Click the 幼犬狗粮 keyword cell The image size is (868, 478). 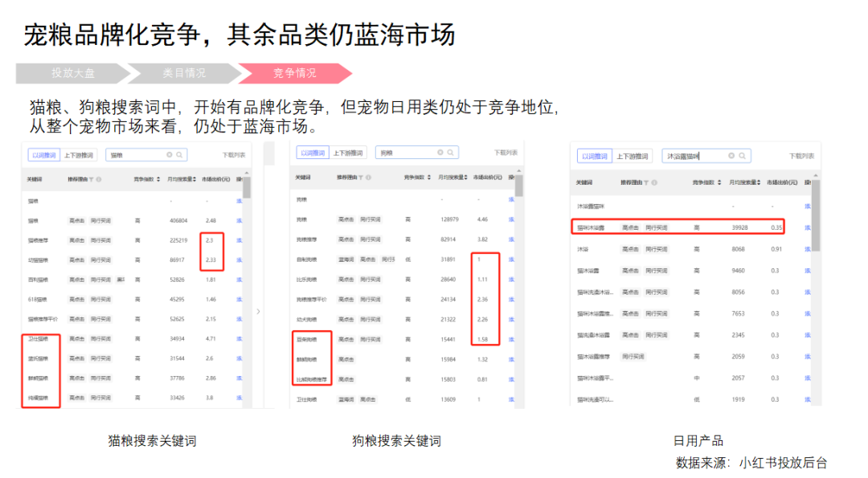(307, 319)
